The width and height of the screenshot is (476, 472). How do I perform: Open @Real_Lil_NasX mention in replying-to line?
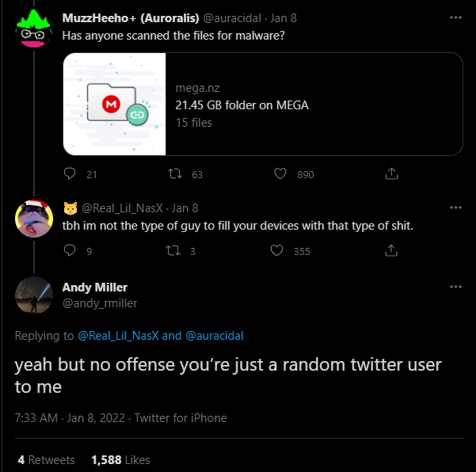(119, 336)
